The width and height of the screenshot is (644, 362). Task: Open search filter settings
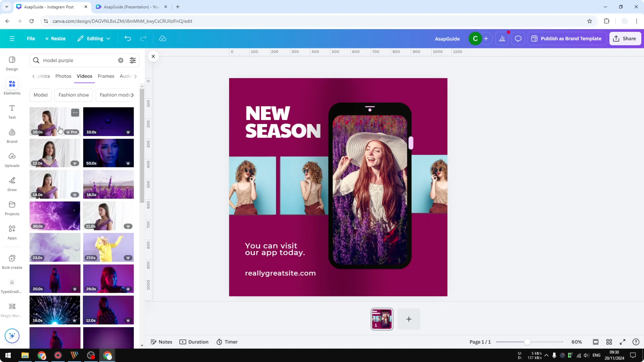(132, 60)
